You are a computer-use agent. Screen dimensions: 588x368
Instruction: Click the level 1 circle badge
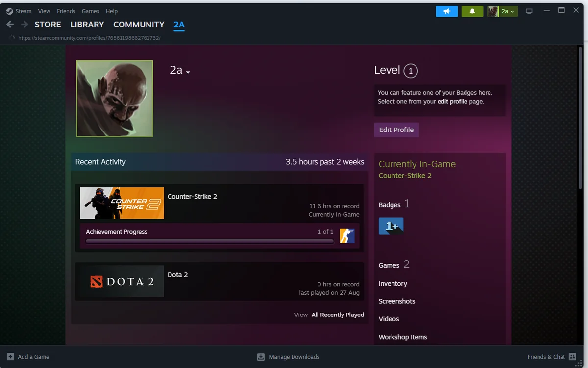pyautogui.click(x=411, y=71)
